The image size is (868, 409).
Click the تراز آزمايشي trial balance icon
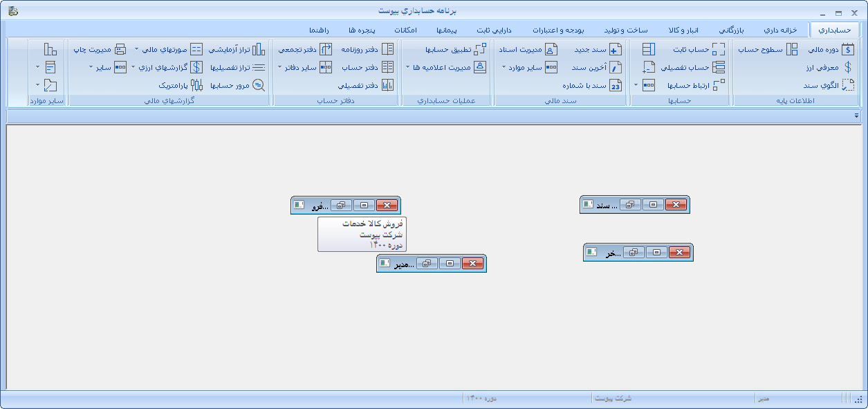pyautogui.click(x=258, y=49)
